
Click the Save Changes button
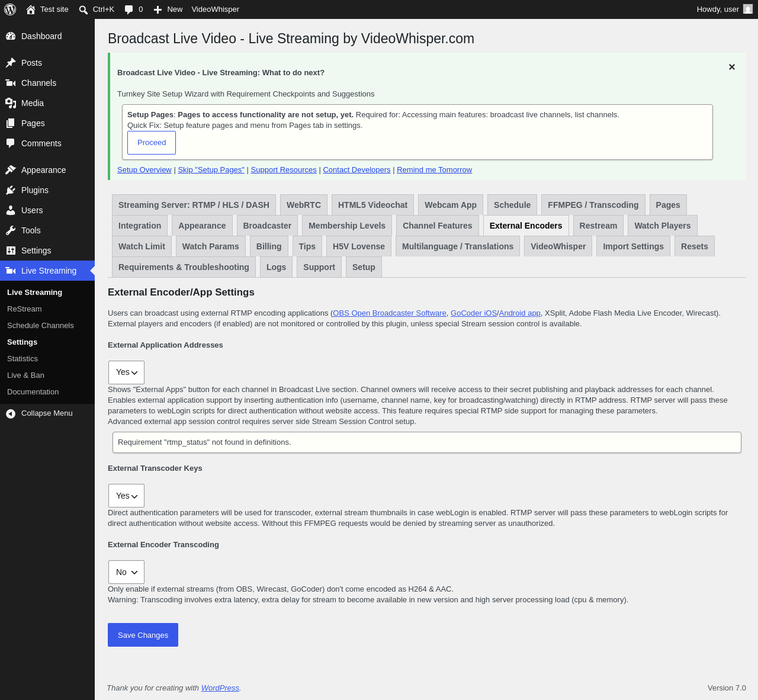point(143,635)
